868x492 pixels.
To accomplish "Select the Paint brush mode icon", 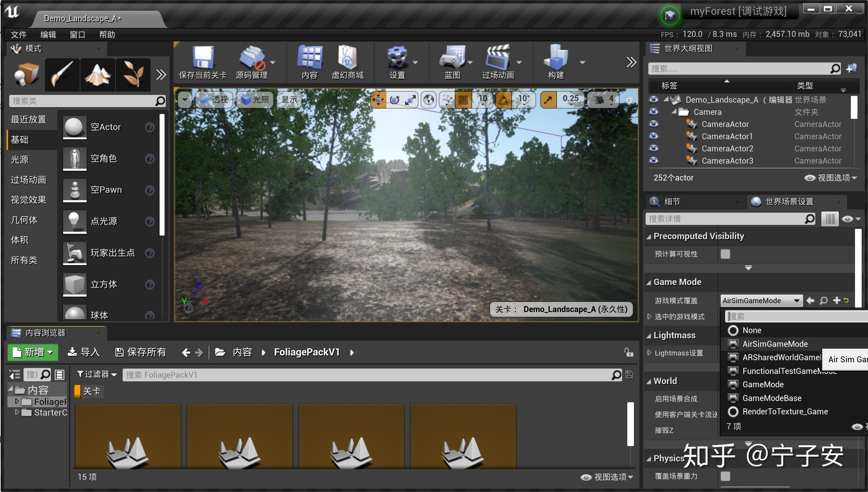I will [62, 74].
